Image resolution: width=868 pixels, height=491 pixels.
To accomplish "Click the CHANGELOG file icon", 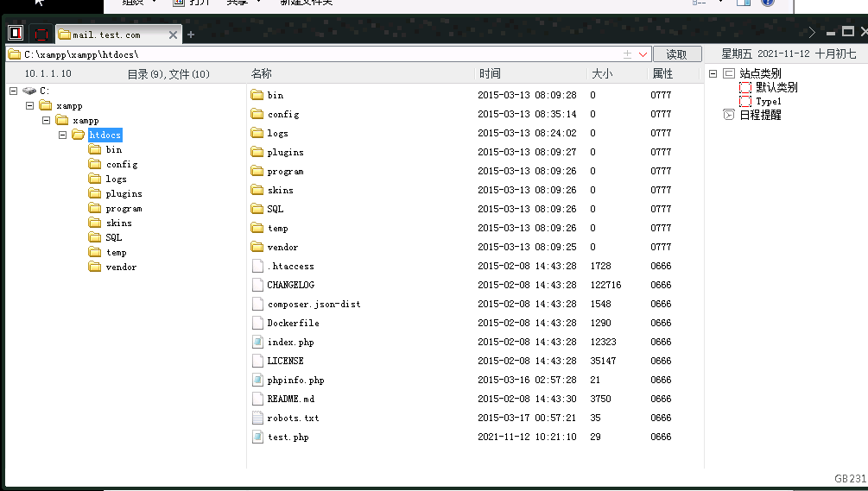I will (x=257, y=285).
